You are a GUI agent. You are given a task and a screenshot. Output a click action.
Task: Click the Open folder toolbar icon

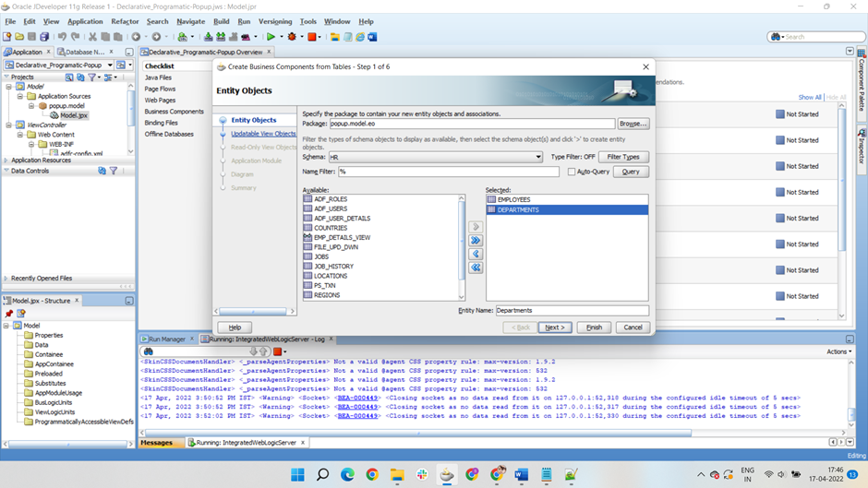[x=19, y=37]
